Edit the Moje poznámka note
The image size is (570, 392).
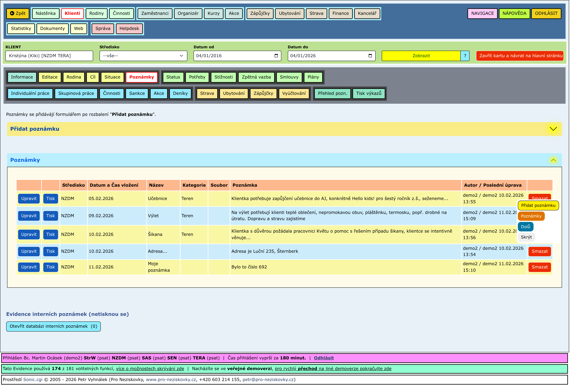pyautogui.click(x=29, y=267)
